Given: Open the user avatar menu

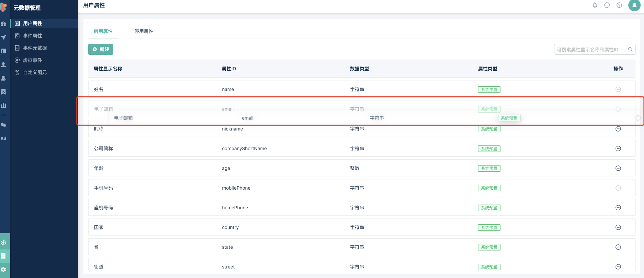Looking at the screenshot, I should (x=634, y=5).
